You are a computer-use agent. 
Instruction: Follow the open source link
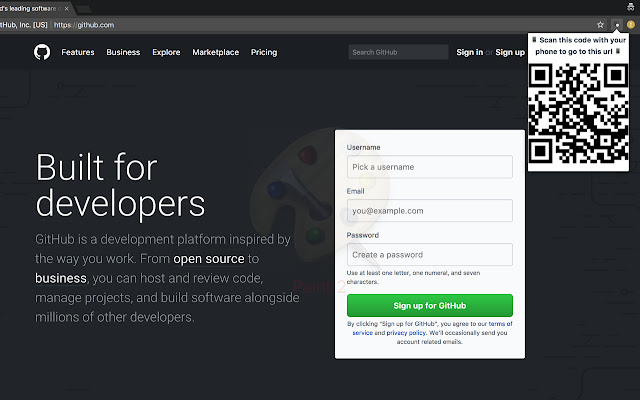click(209, 259)
